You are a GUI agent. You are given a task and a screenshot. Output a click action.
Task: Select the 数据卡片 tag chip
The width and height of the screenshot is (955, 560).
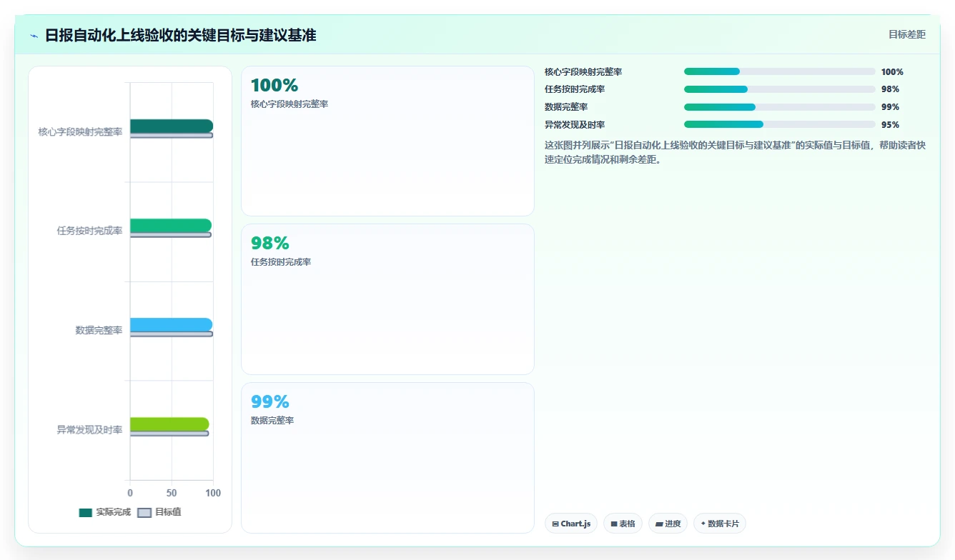pos(720,524)
